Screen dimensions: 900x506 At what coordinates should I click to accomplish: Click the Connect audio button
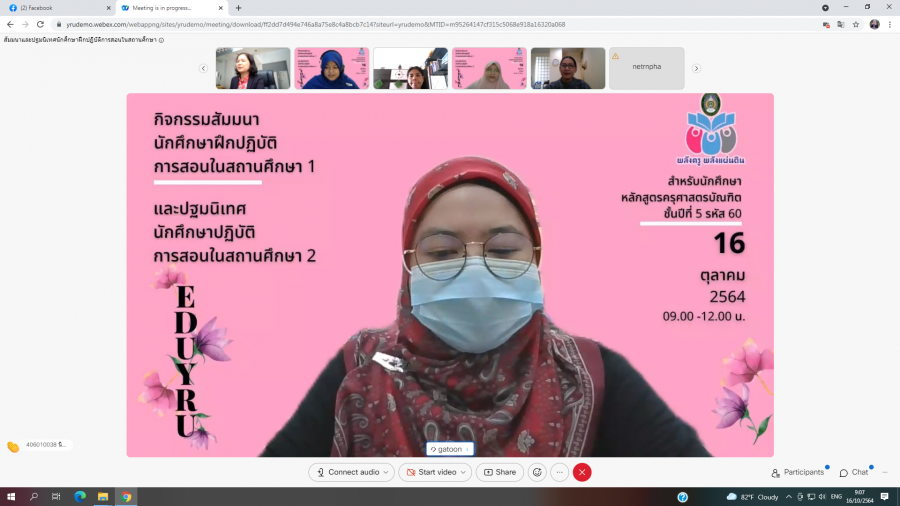348,472
